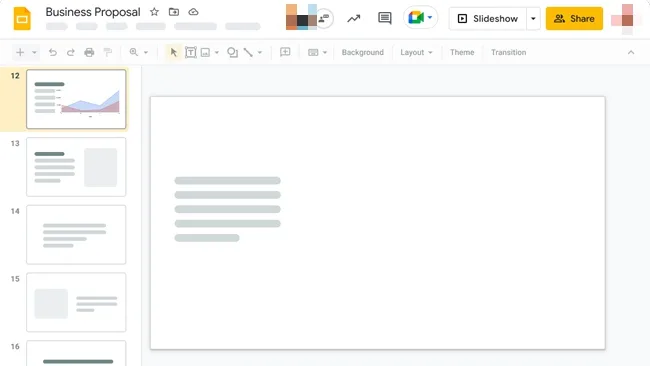
Task: Open zoom level dropdown arrow
Action: tap(146, 53)
